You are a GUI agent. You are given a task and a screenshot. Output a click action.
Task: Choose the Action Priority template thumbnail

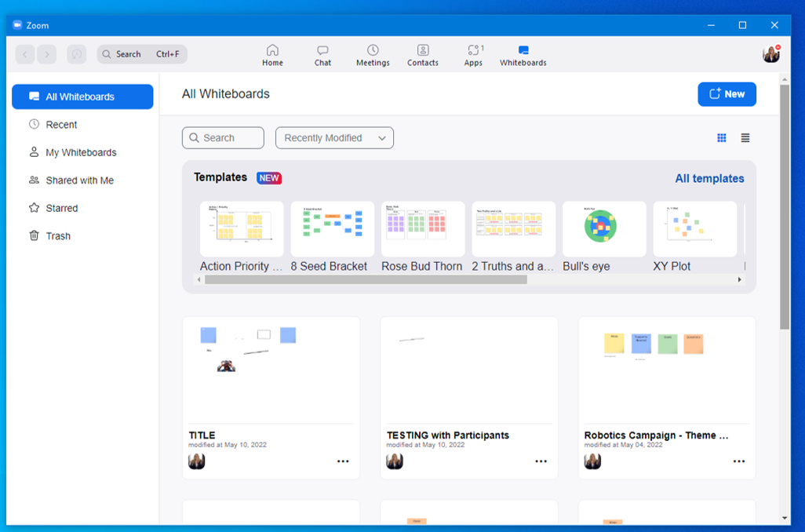click(242, 229)
